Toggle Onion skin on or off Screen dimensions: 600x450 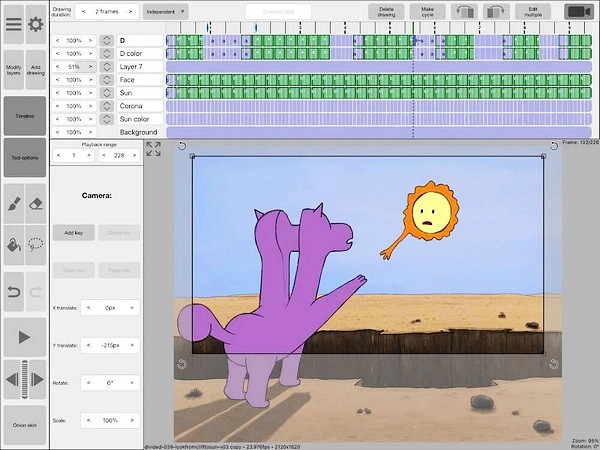24,426
